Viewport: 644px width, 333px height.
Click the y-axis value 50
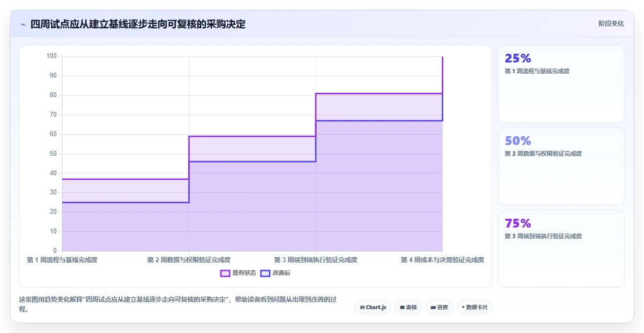[53, 154]
